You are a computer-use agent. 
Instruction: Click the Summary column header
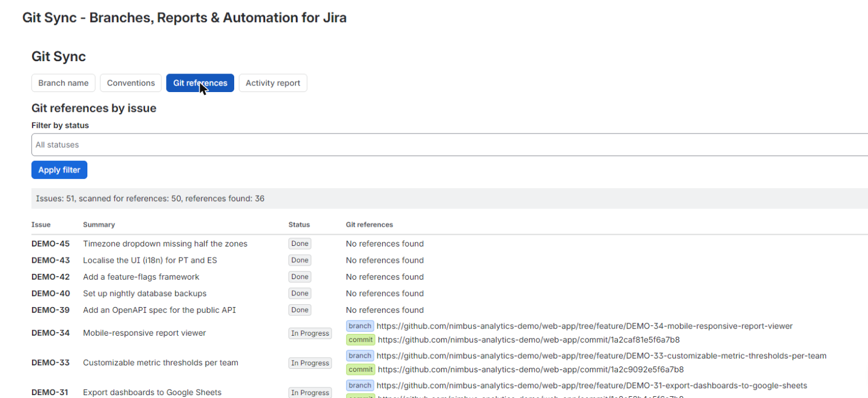pyautogui.click(x=98, y=224)
